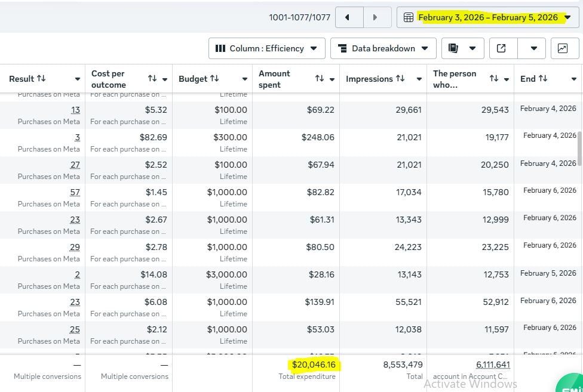The width and height of the screenshot is (583, 392).
Task: Click the breakdown icon beside Data breakdown
Action: [342, 48]
